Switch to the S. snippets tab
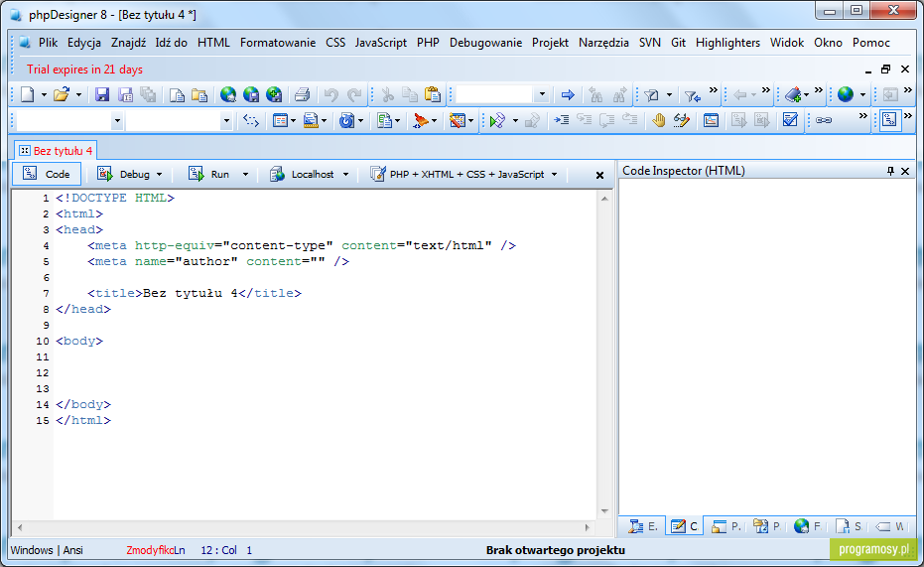 tap(849, 525)
